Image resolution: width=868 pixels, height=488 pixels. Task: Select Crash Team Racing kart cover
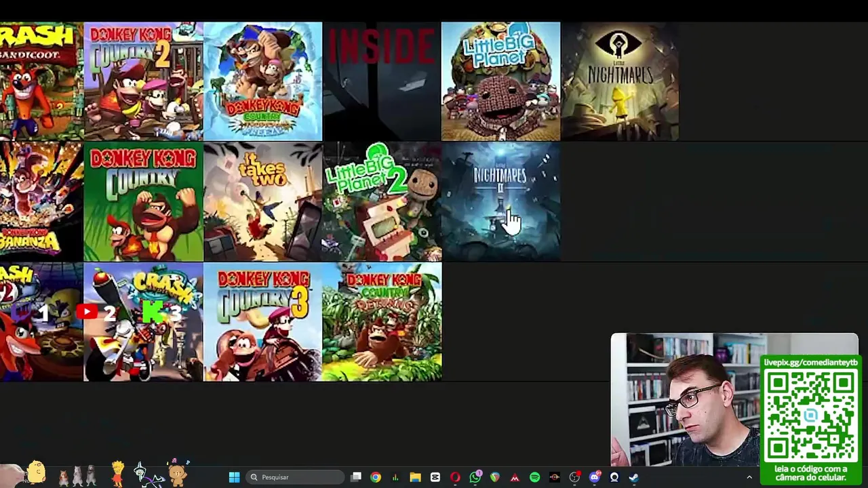[x=143, y=322]
